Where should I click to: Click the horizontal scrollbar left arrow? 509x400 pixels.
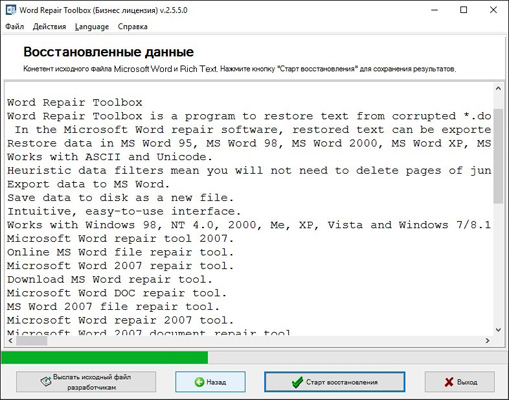(10, 341)
